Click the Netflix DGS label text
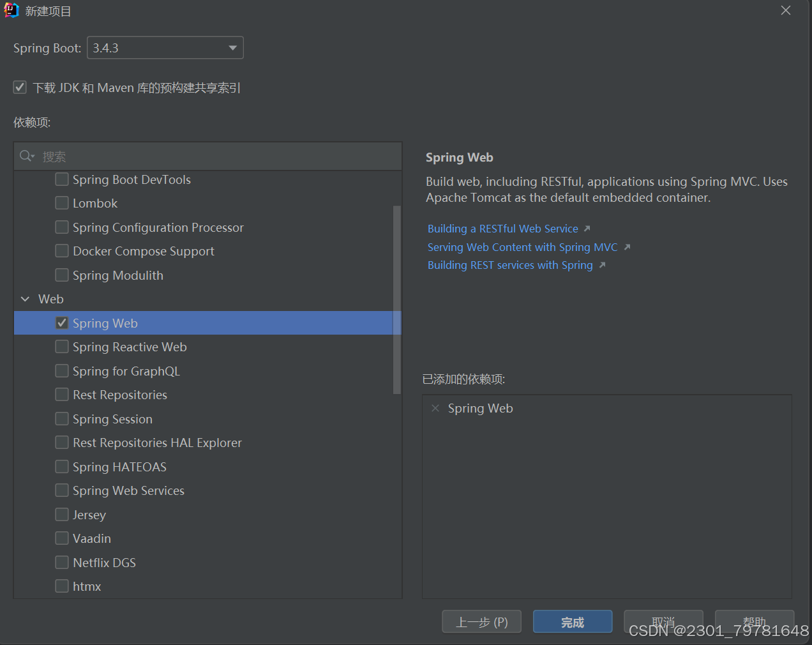The image size is (812, 645). click(105, 563)
